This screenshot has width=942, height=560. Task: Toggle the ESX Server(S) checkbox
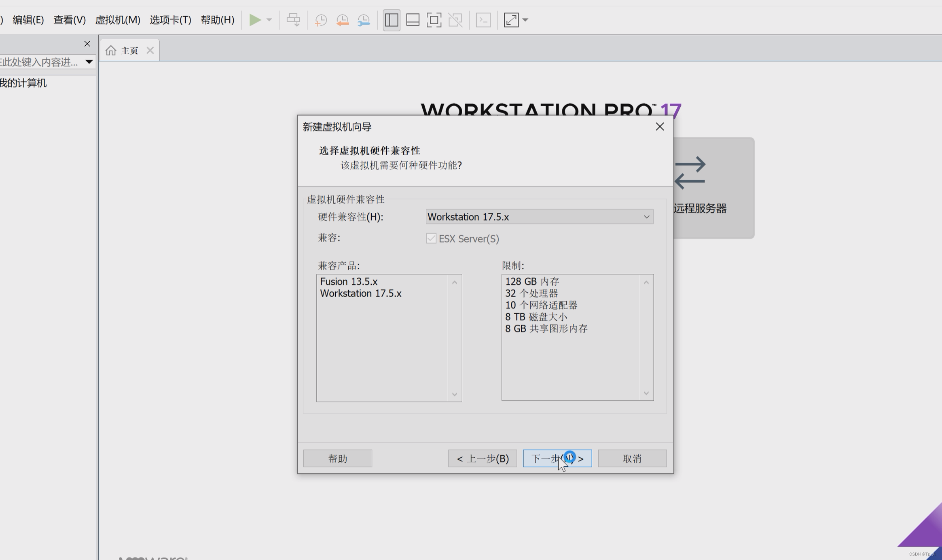[x=431, y=239]
